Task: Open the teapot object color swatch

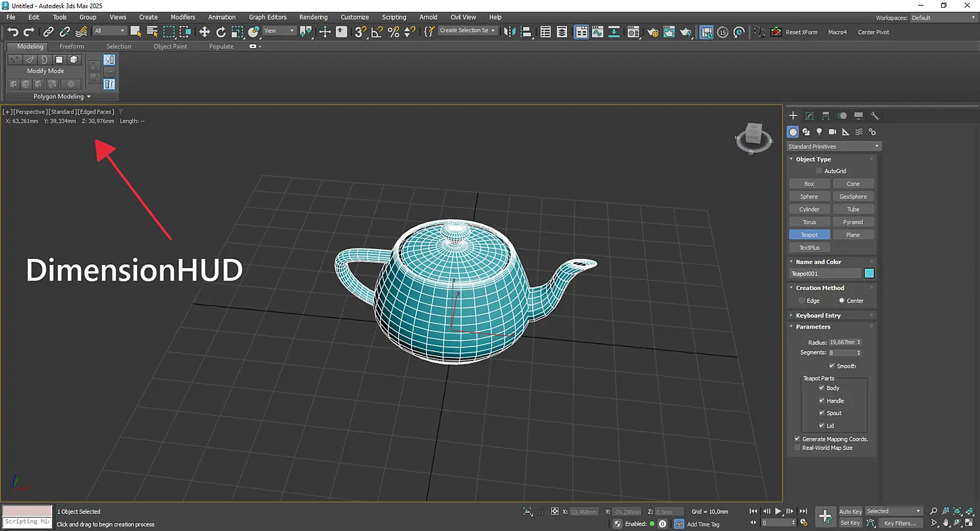Action: click(869, 273)
